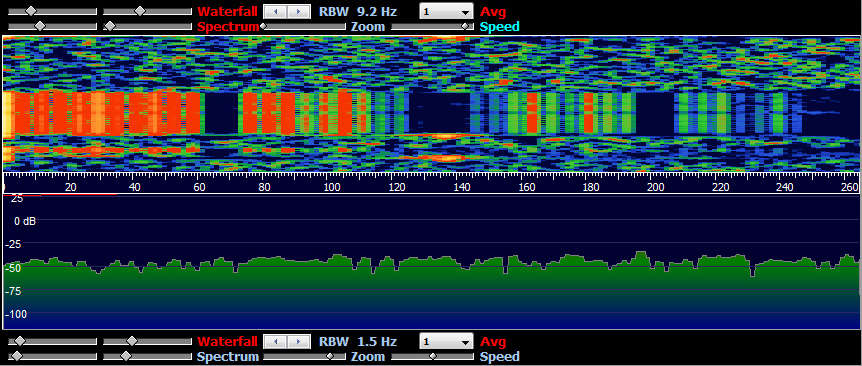Click the bottom Spectrum label
This screenshot has height=366, width=862.
(228, 357)
